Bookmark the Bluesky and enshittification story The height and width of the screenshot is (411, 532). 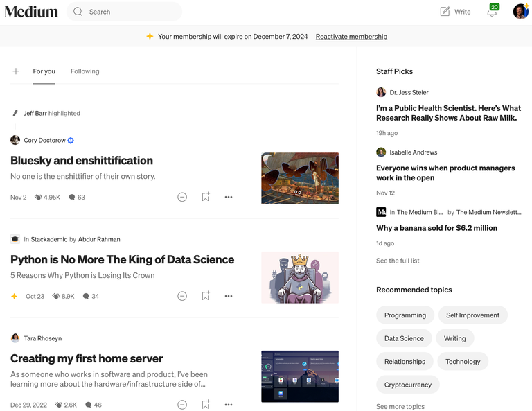click(x=206, y=197)
